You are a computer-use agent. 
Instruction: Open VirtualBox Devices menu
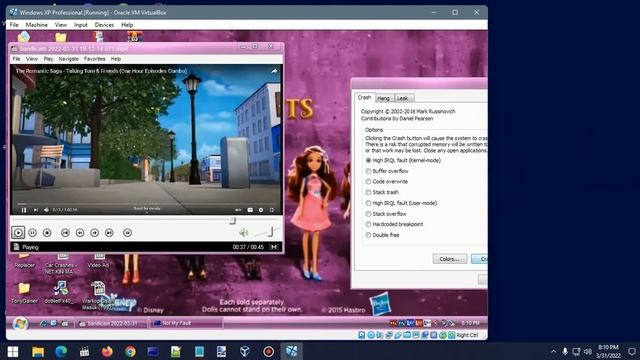[104, 25]
